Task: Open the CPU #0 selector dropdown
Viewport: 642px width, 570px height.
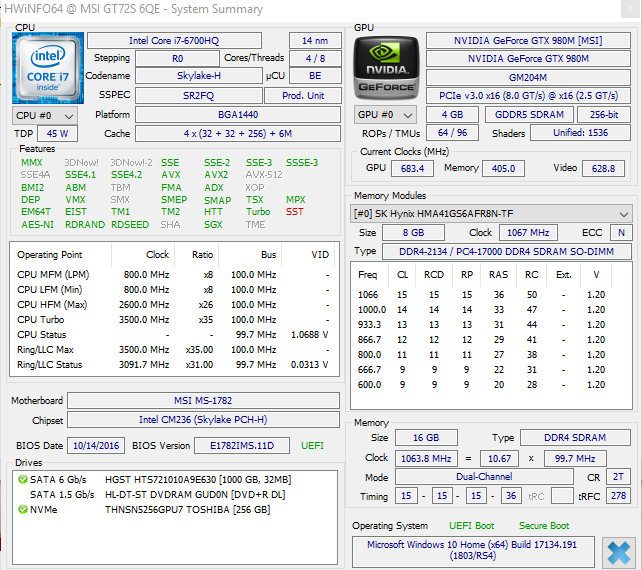Action: tap(45, 116)
